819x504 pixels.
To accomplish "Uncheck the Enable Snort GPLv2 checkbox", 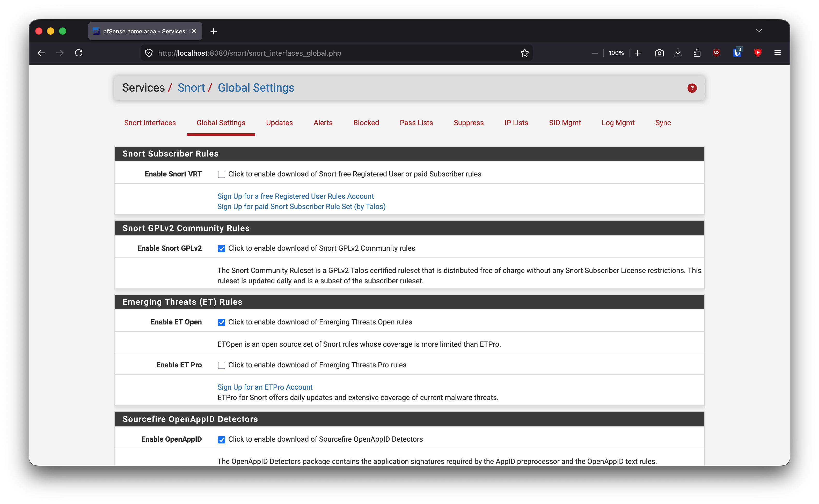I will 221,249.
